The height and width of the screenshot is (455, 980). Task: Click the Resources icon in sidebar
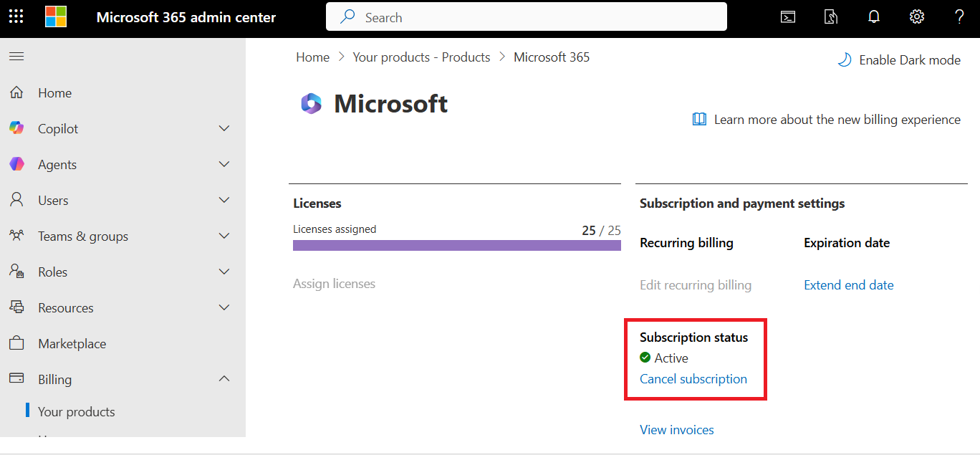click(16, 307)
